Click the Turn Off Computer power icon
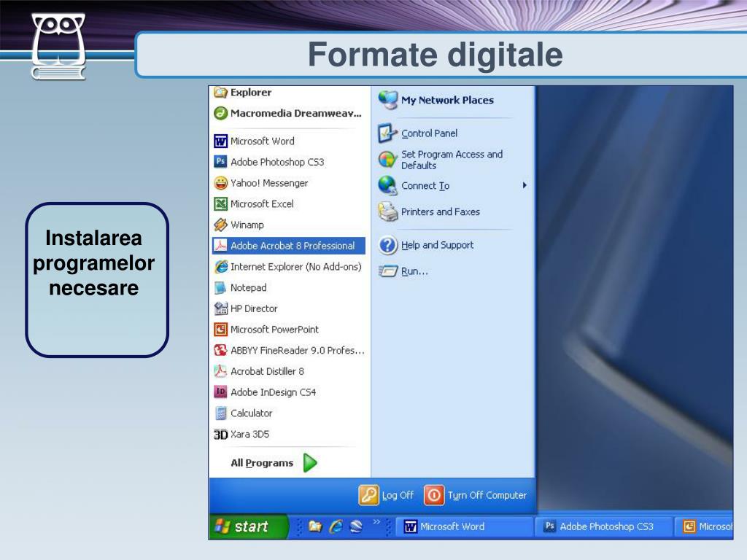This screenshot has height=560, width=747. pos(433,495)
